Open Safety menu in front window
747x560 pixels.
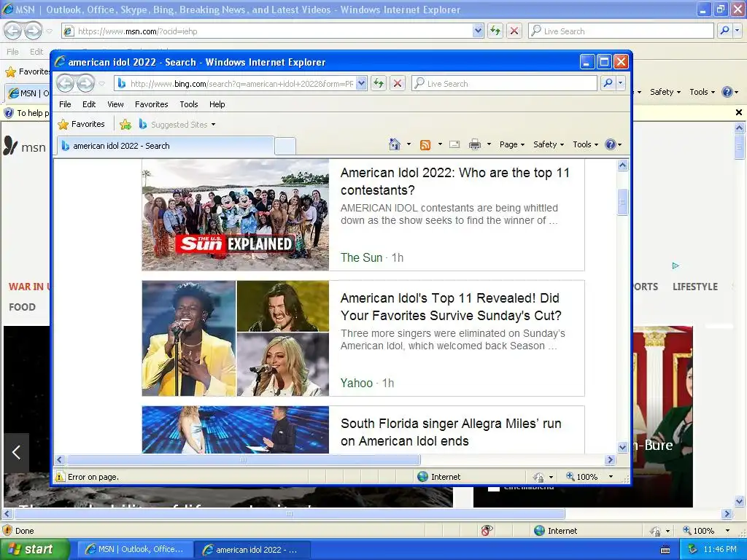coord(549,144)
